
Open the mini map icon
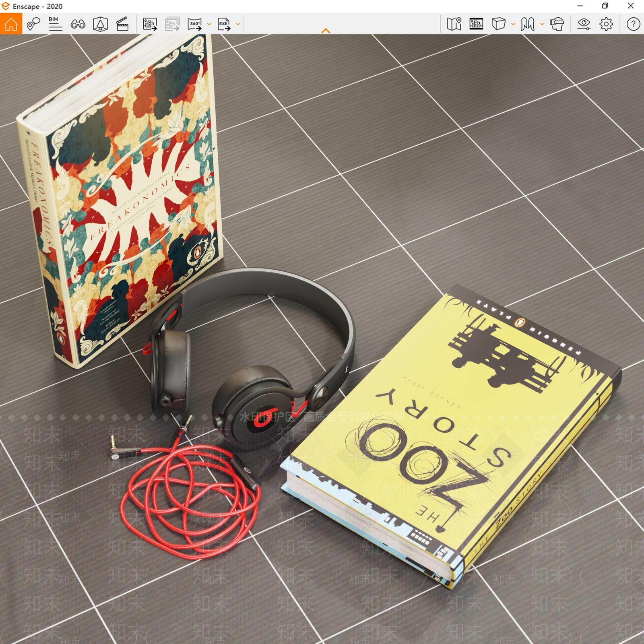454,24
